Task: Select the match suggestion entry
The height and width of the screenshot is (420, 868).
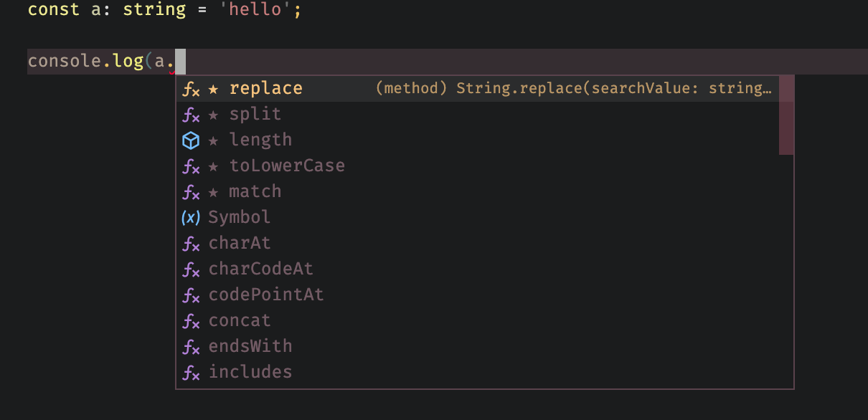Action: 255,191
